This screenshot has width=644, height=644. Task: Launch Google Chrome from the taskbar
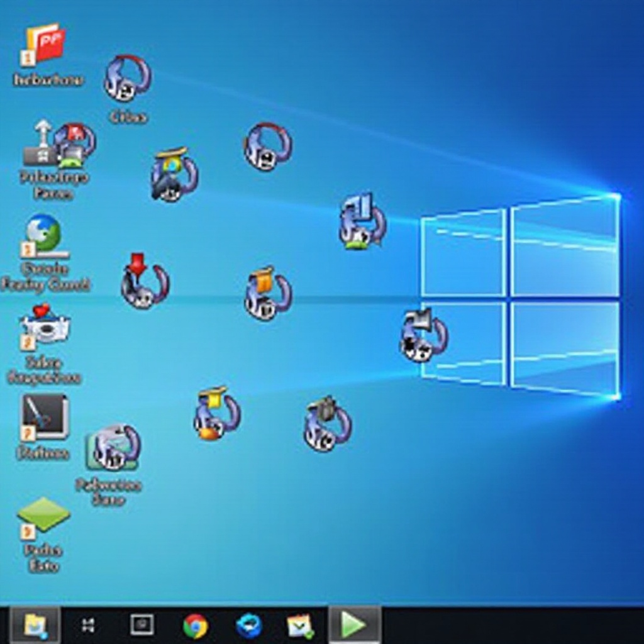coord(196,626)
